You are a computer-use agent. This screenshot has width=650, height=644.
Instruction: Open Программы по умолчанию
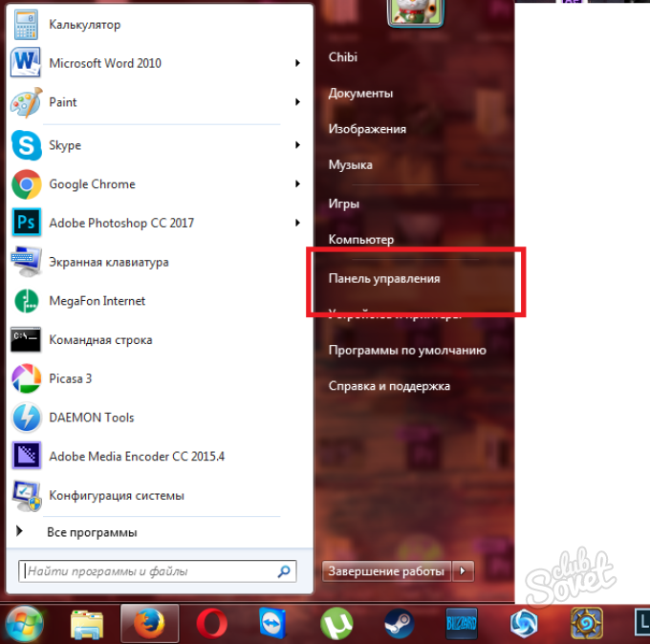coord(407,350)
